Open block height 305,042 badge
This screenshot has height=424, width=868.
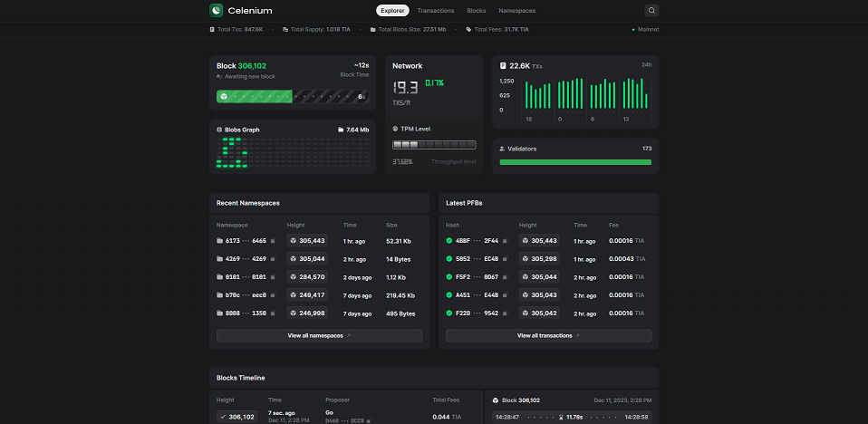pyautogui.click(x=539, y=313)
